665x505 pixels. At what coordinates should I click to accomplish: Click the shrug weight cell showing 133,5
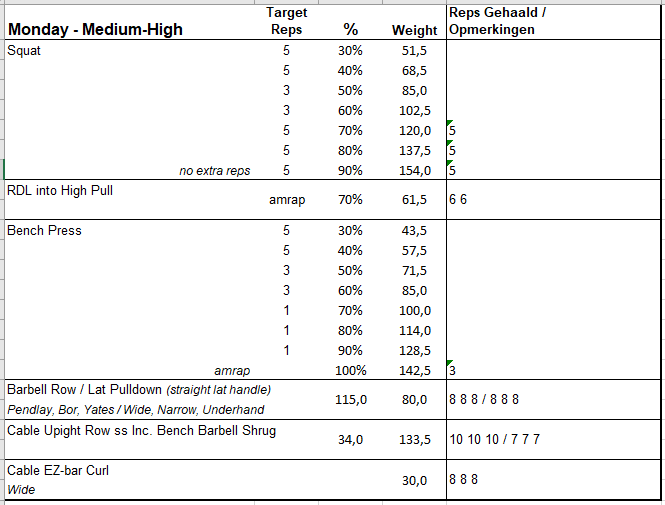411,440
